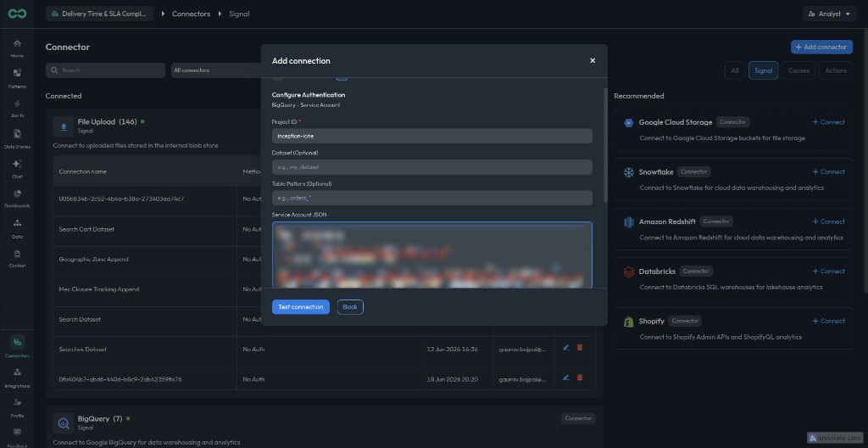Edit the Searches Dataset connection
The width and height of the screenshot is (868, 448).
coord(565,348)
